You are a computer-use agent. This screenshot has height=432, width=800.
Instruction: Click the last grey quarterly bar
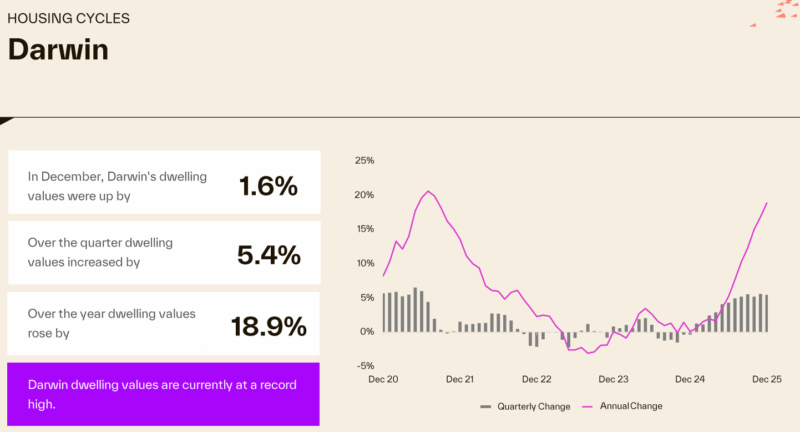tap(766, 313)
